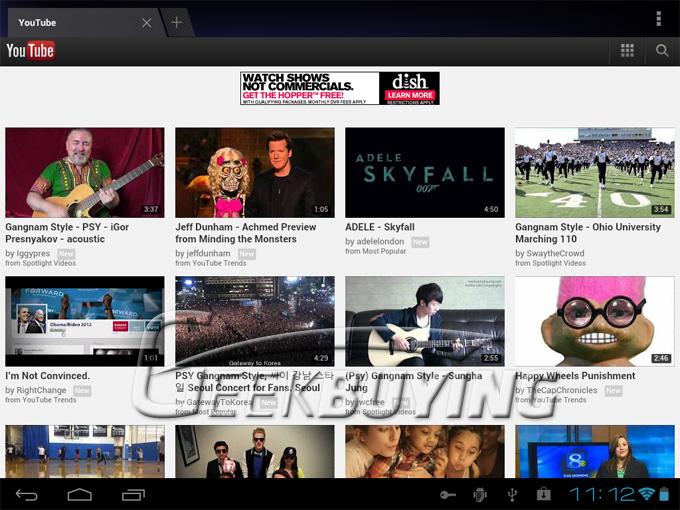Open channel link 'by jeffdunham'

[203, 253]
